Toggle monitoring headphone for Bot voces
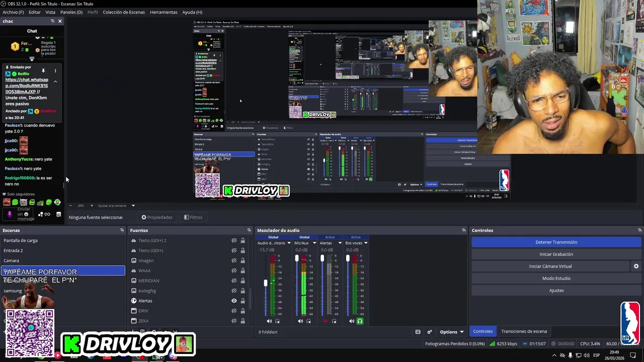Viewport: 644px width, 362px height. click(360, 321)
